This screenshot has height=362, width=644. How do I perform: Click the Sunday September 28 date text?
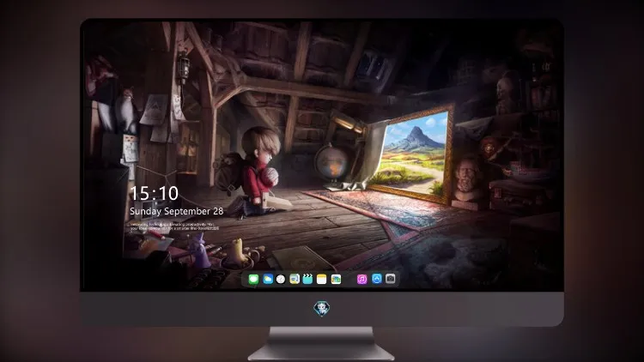point(177,211)
